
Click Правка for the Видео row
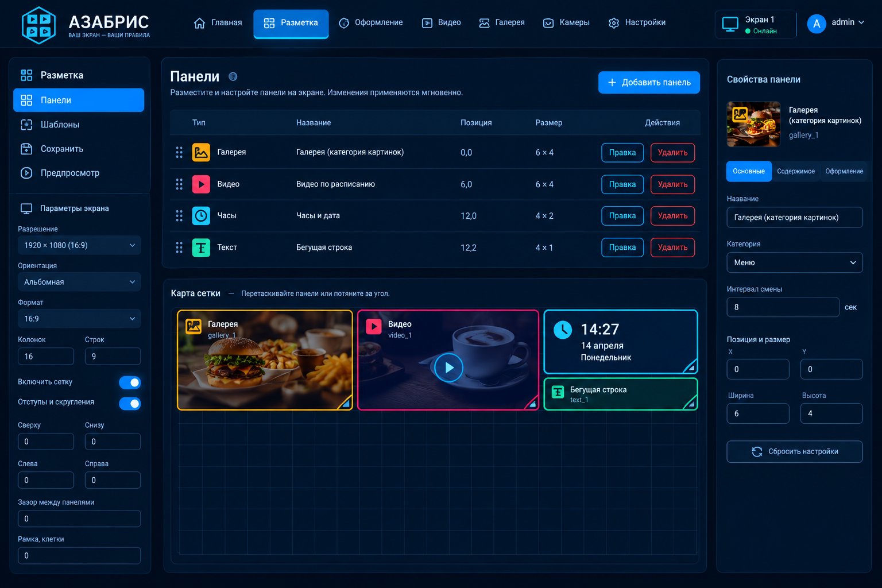622,184
